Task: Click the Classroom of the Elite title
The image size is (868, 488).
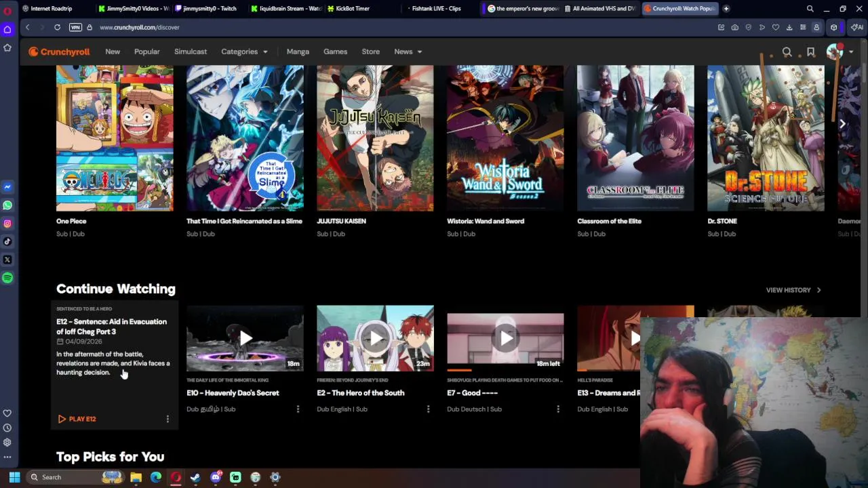Action: (609, 221)
